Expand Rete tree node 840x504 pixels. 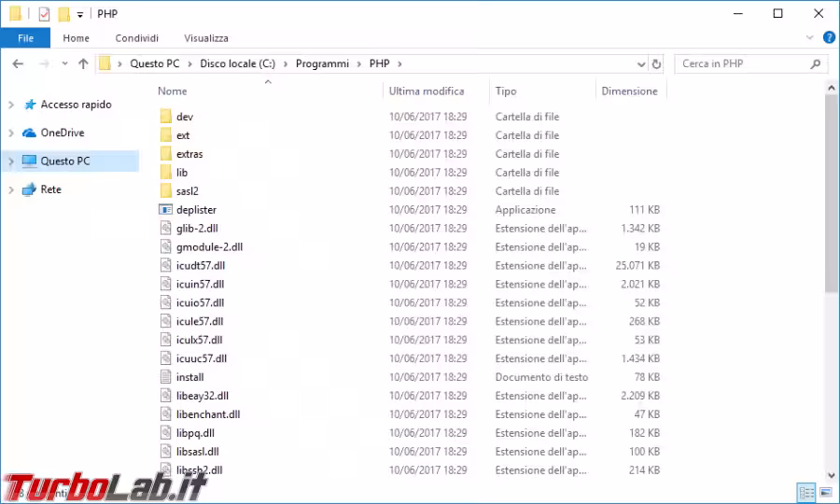coord(10,189)
